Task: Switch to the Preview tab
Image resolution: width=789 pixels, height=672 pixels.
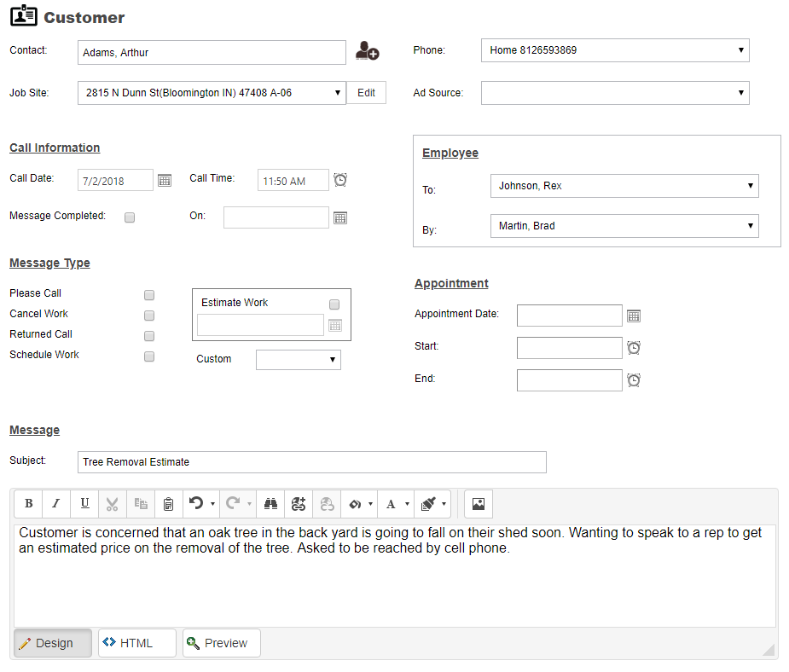Action: [x=222, y=643]
